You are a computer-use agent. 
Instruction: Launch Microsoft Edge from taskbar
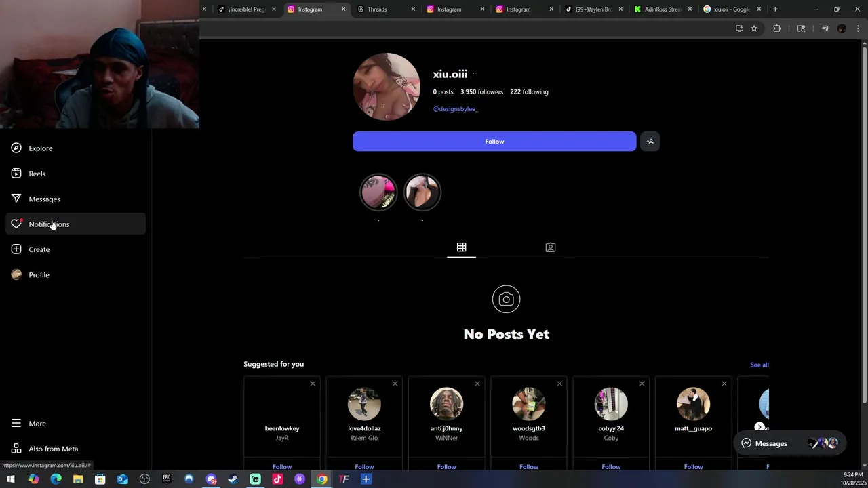pos(56,479)
